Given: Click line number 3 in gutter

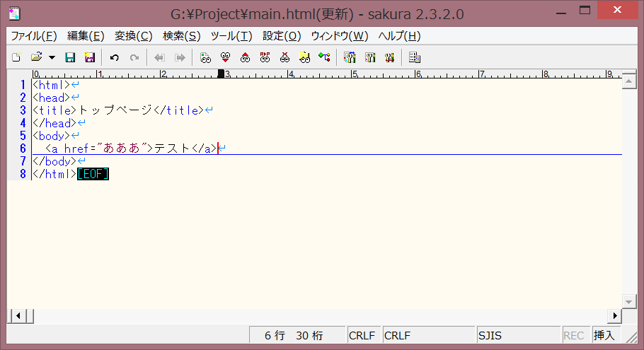Looking at the screenshot, I should [23, 110].
